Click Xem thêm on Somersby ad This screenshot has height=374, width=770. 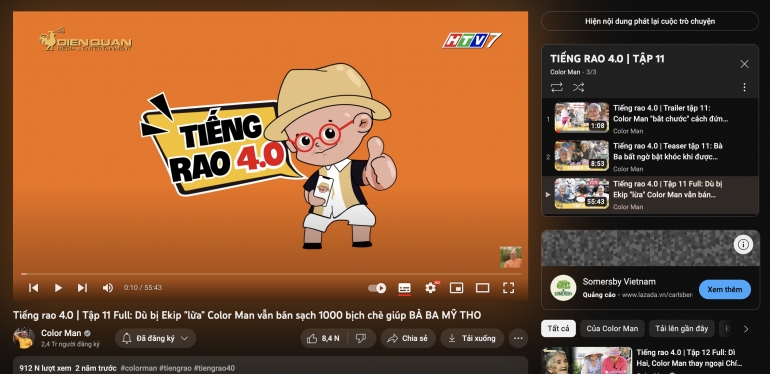pyautogui.click(x=724, y=289)
